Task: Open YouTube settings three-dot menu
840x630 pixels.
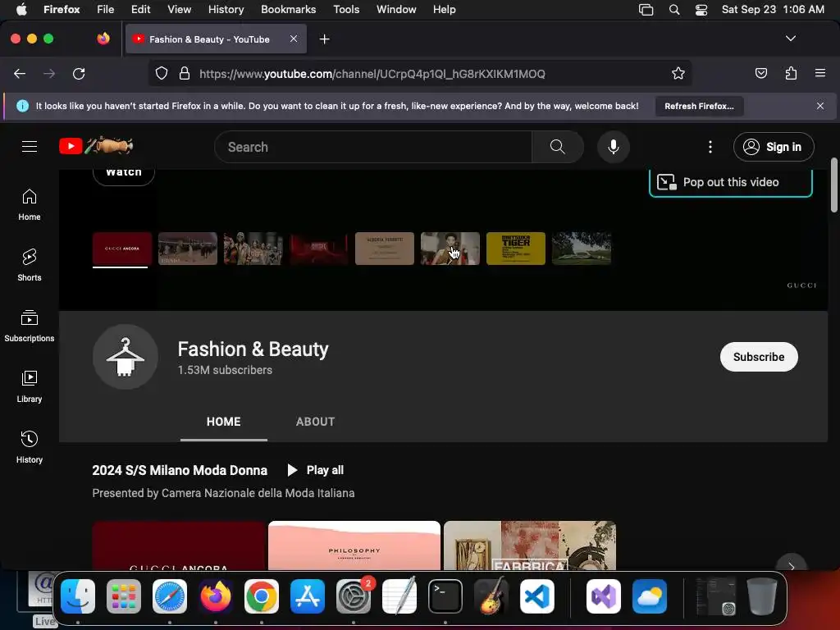Action: [x=710, y=147]
